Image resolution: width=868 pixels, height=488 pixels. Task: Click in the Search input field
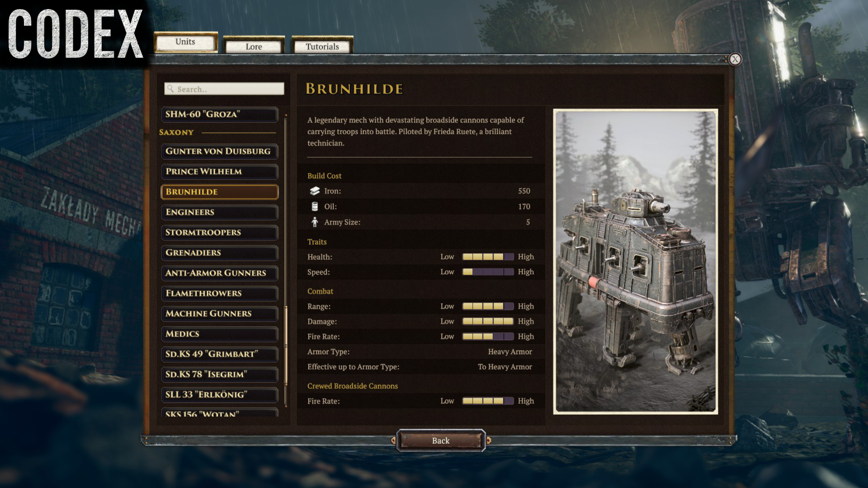[x=224, y=89]
